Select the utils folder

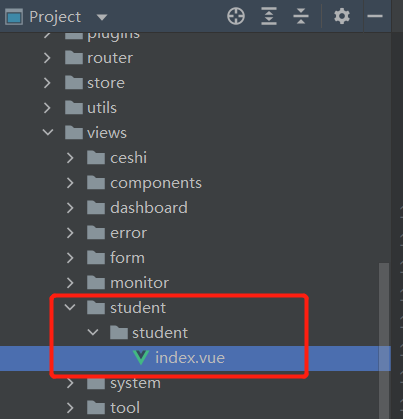[102, 108]
